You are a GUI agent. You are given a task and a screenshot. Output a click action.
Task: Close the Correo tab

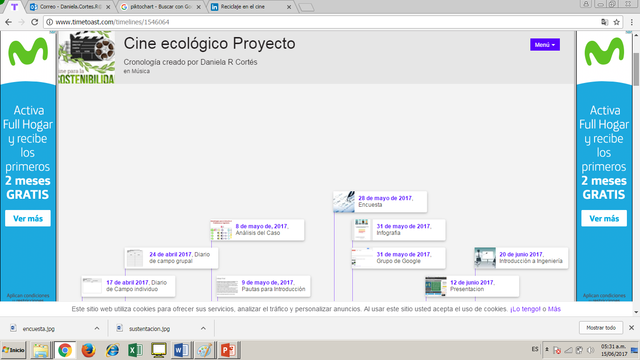tap(108, 7)
